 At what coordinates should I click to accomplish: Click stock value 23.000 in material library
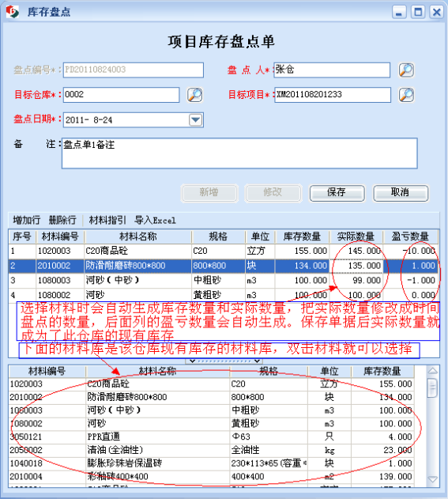coord(397,450)
